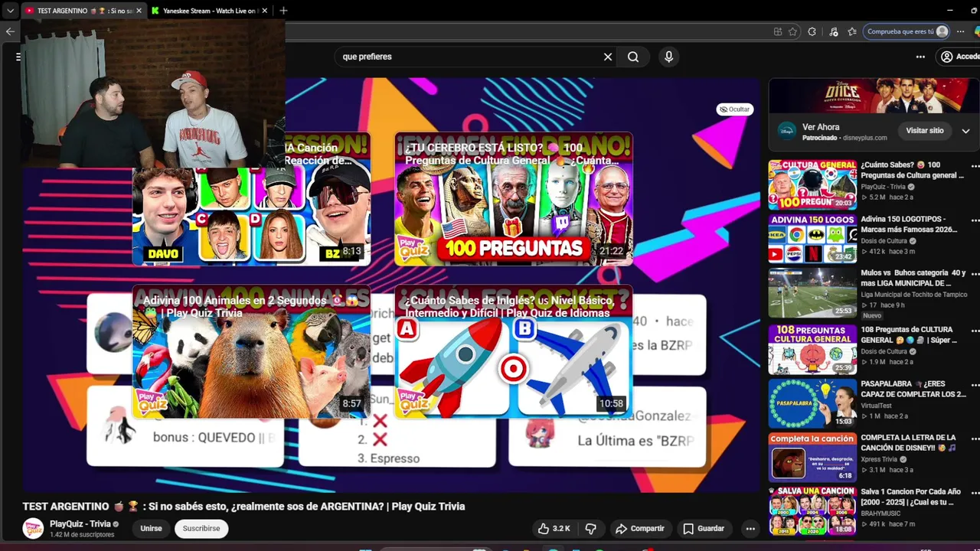Open the Mulos vs Buhos sidebar video
This screenshot has width=980, height=551.
(812, 293)
